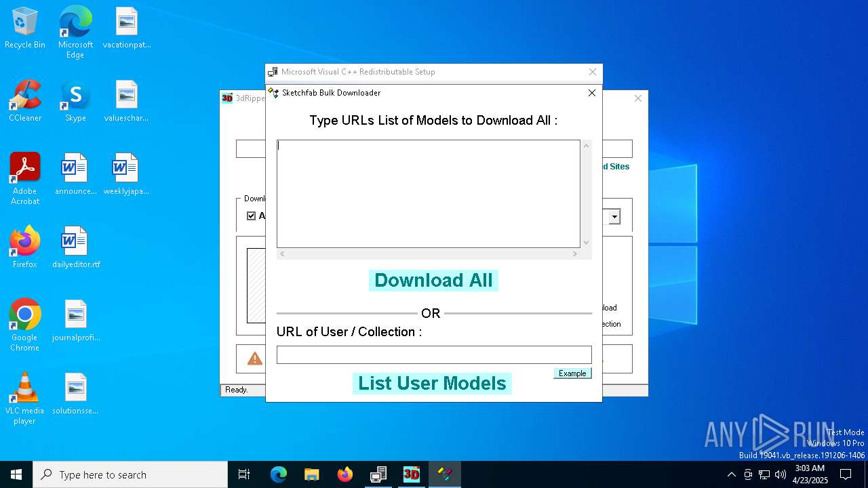The height and width of the screenshot is (488, 868).
Task: Close the Sketchfab Bulk Downloader window
Action: coord(591,93)
